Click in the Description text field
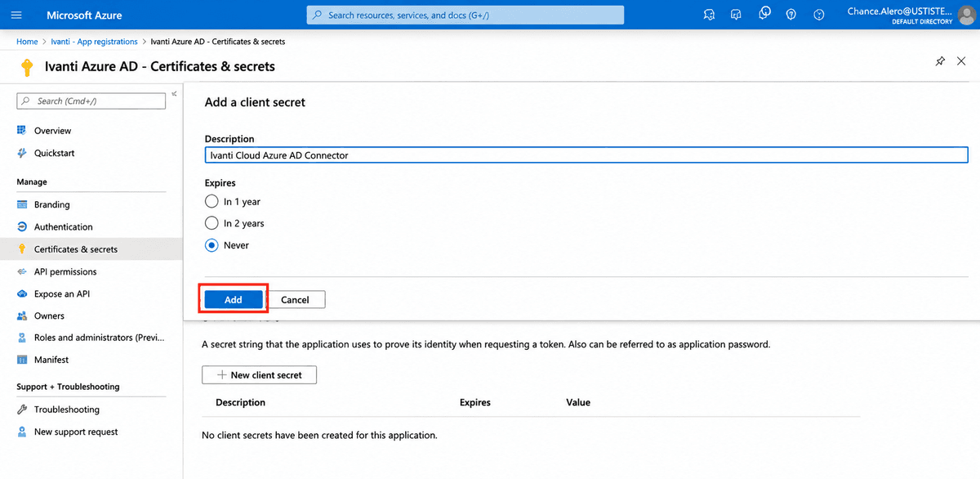Viewport: 980px width, 479px height. point(586,154)
